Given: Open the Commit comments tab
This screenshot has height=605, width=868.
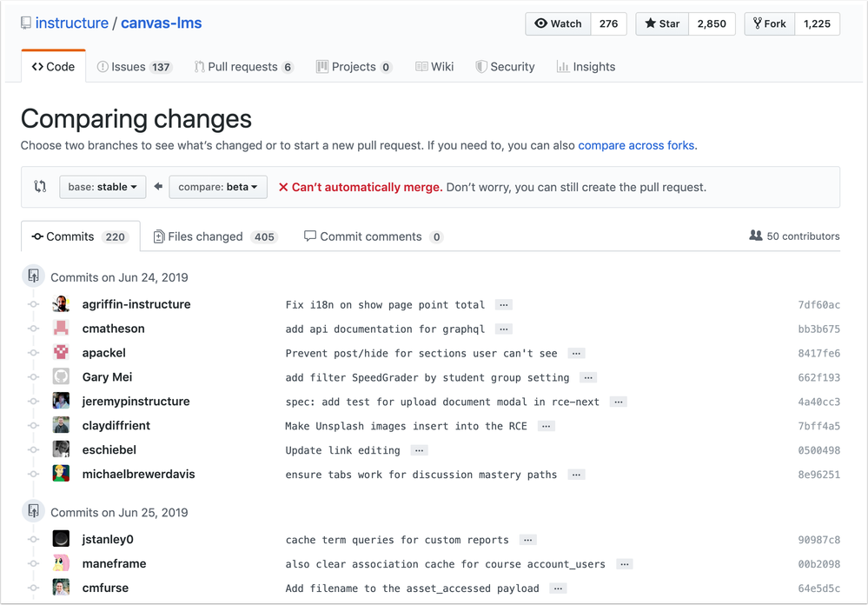Looking at the screenshot, I should pyautogui.click(x=370, y=236).
